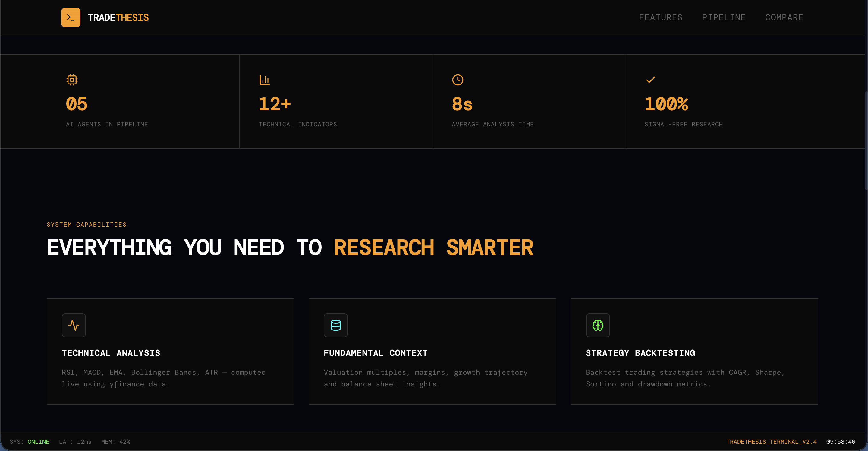The width and height of the screenshot is (868, 451).
Task: Toggle the ONLINE system status indicator
Action: coord(38,442)
